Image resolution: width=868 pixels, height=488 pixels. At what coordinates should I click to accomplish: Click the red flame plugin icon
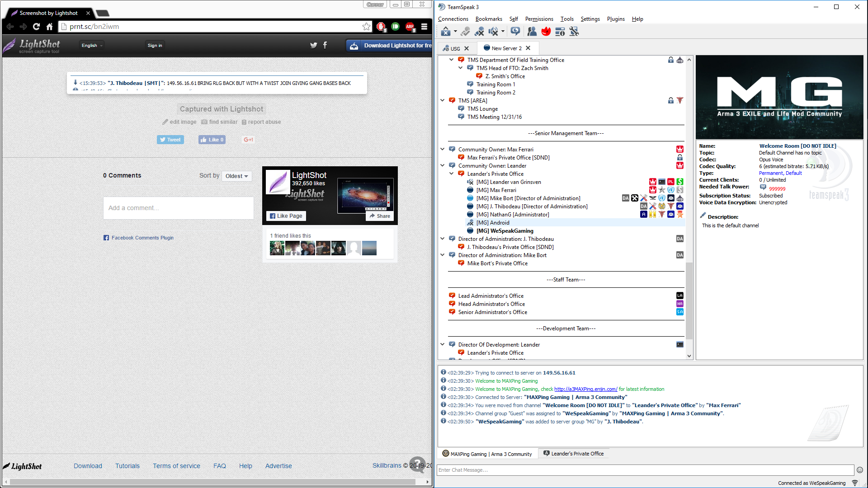[x=546, y=32]
